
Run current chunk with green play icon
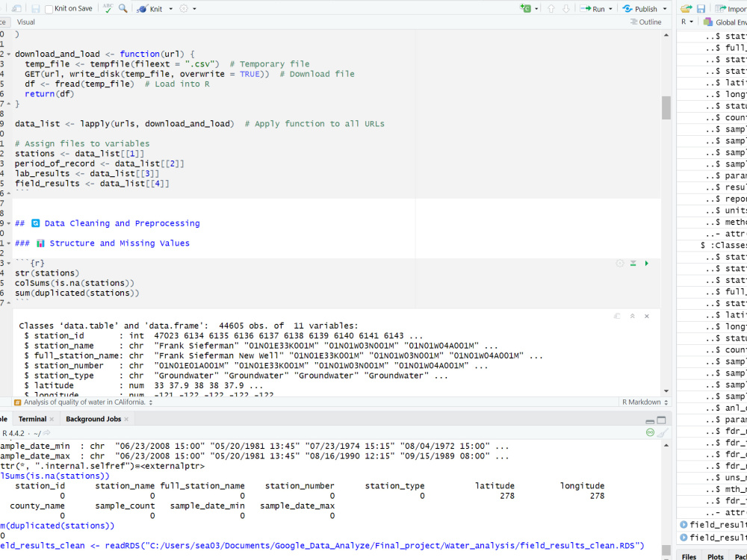click(x=646, y=264)
